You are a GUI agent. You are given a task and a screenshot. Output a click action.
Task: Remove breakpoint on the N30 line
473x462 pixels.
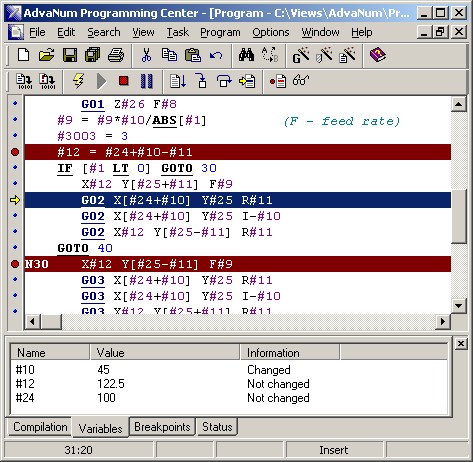click(x=15, y=264)
